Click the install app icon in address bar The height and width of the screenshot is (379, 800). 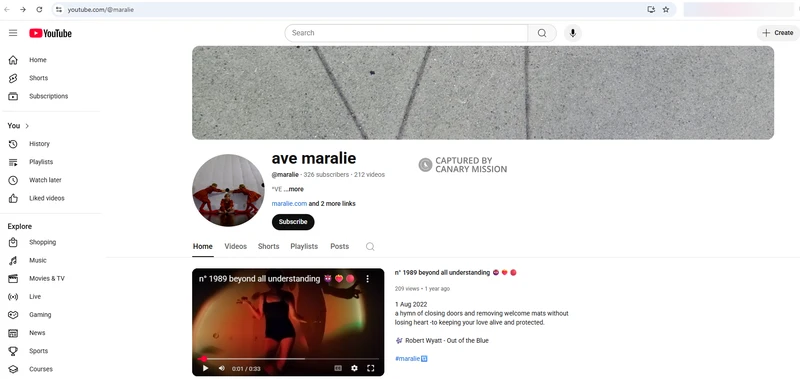(651, 9)
